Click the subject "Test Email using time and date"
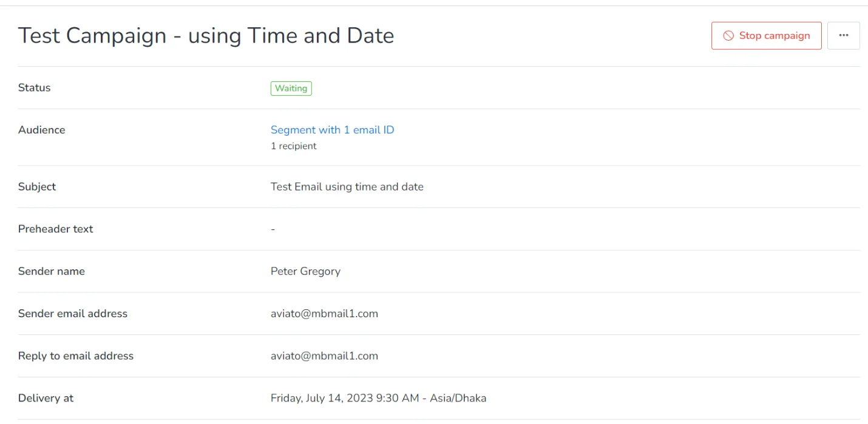The height and width of the screenshot is (424, 868). pos(347,187)
